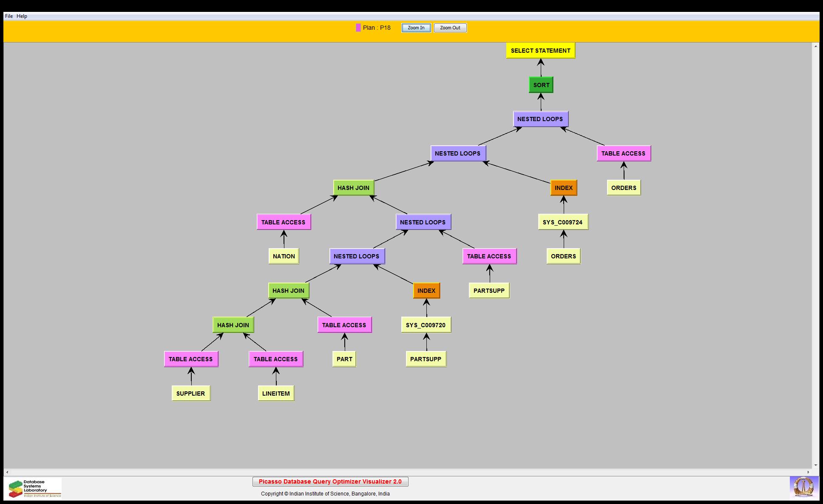823x504 pixels.
Task: Click the vertical scrollbar up arrow
Action: tap(815, 46)
